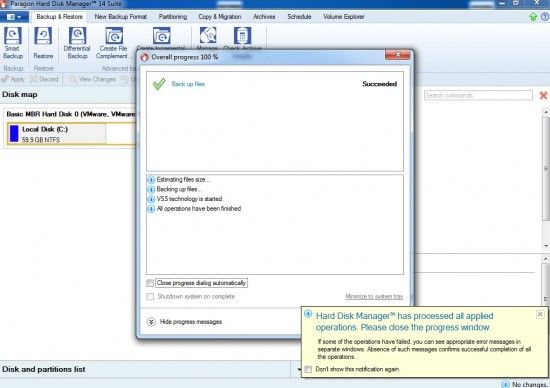Click 'VSS technology is started' message
The width and height of the screenshot is (550, 388).
tap(189, 199)
